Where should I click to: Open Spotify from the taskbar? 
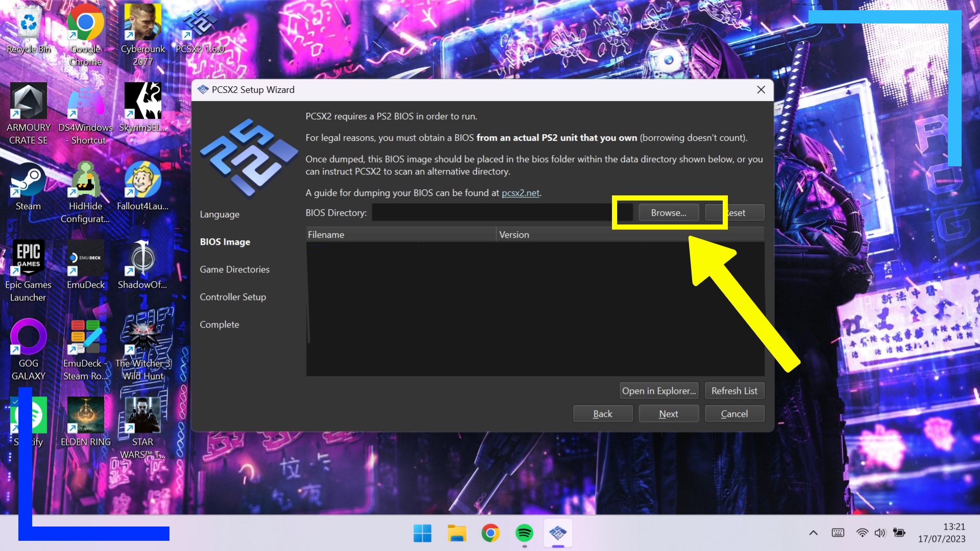(524, 533)
